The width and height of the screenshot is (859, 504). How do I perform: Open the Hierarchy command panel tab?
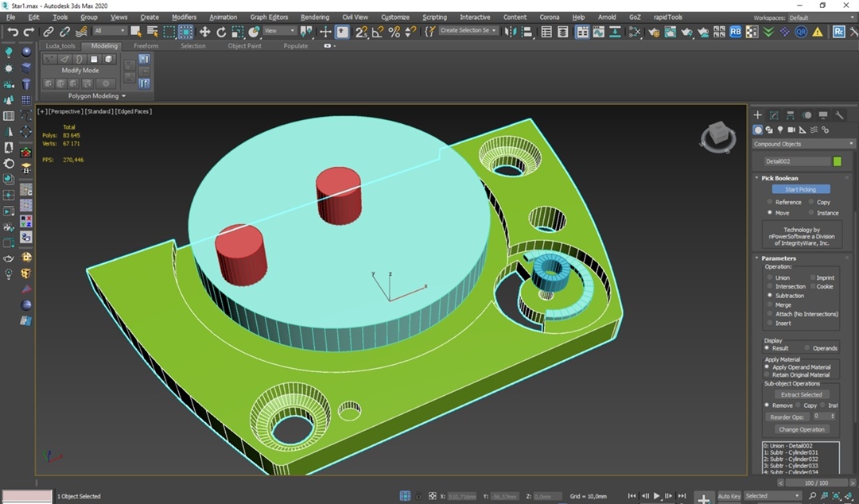[x=790, y=115]
